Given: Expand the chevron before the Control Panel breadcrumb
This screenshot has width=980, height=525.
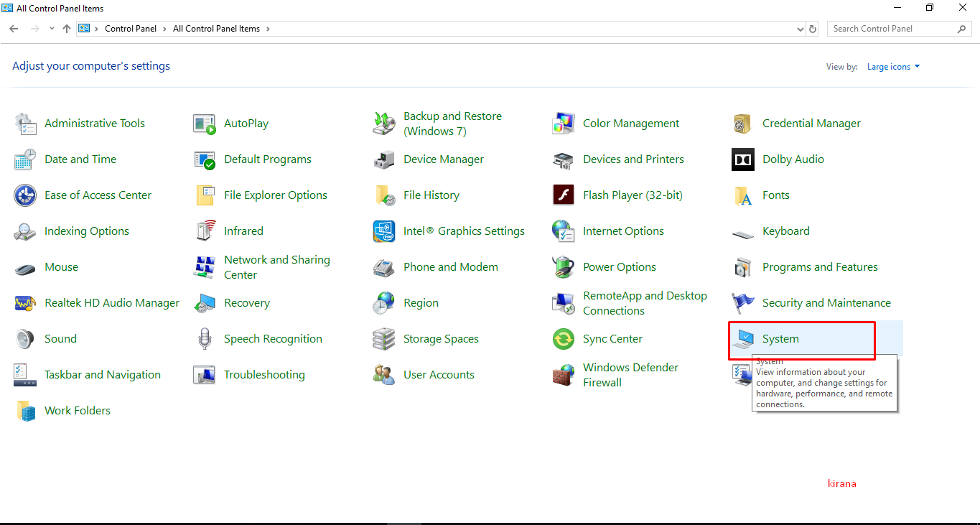Looking at the screenshot, I should point(98,29).
